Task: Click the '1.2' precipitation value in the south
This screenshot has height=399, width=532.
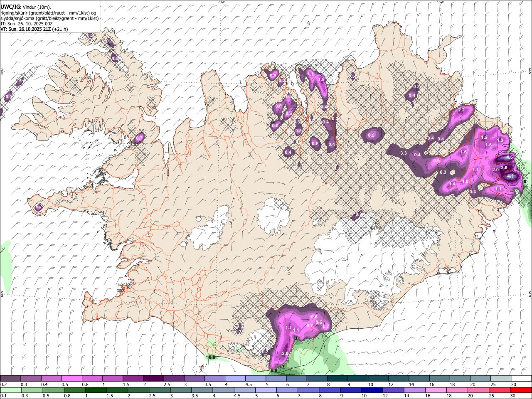Action: pos(288,328)
